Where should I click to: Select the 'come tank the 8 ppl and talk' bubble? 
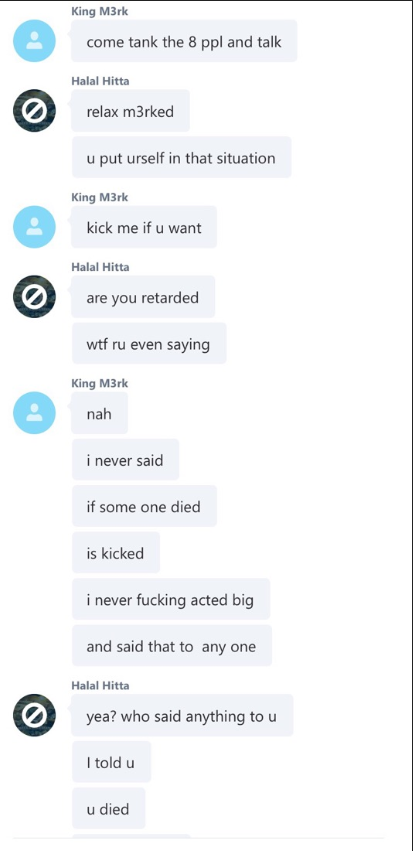(x=184, y=41)
